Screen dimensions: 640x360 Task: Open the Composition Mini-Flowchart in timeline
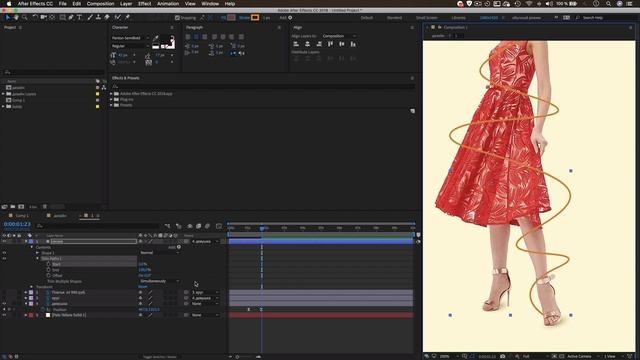click(x=167, y=226)
